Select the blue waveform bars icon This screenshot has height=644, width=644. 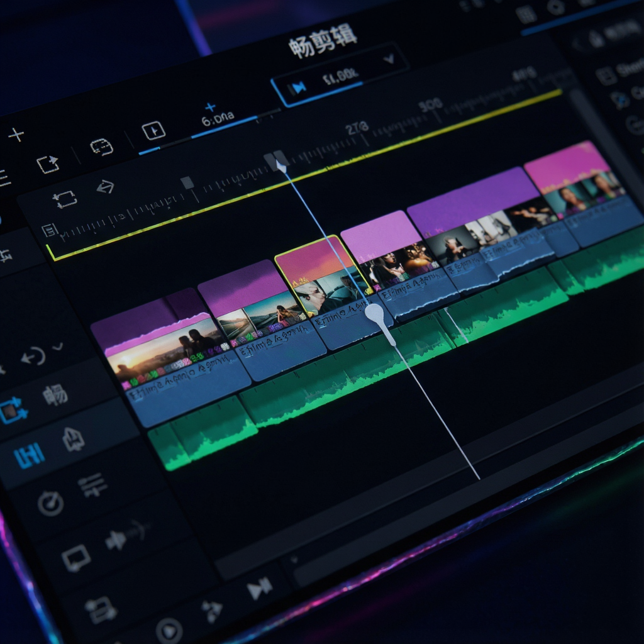[x=30, y=455]
